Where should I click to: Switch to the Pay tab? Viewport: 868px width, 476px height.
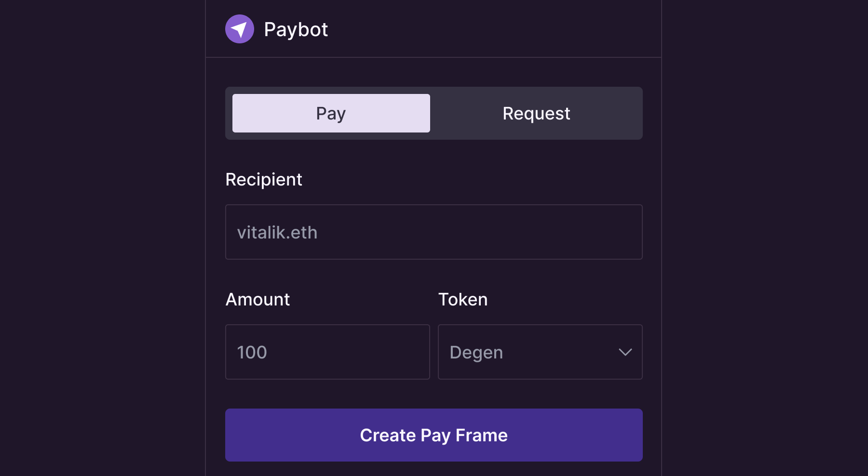[331, 113]
